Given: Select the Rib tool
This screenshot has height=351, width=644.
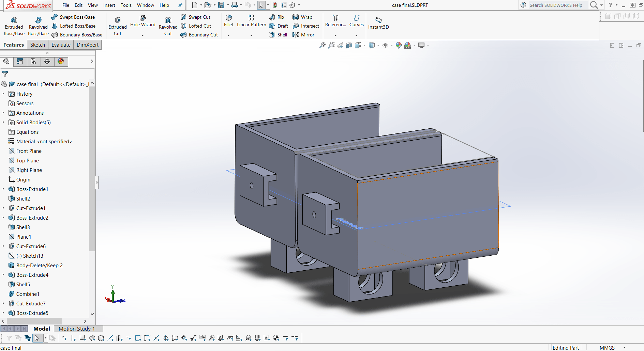Looking at the screenshot, I should [276, 17].
